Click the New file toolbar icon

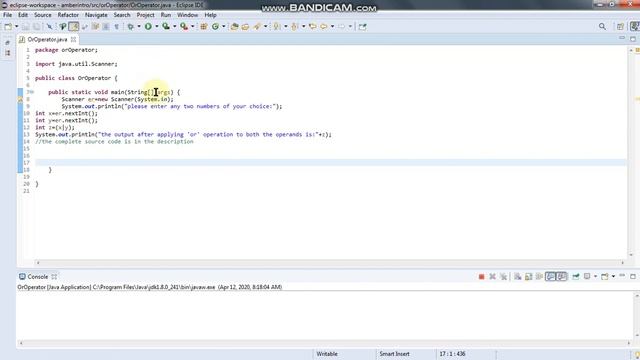point(8,27)
